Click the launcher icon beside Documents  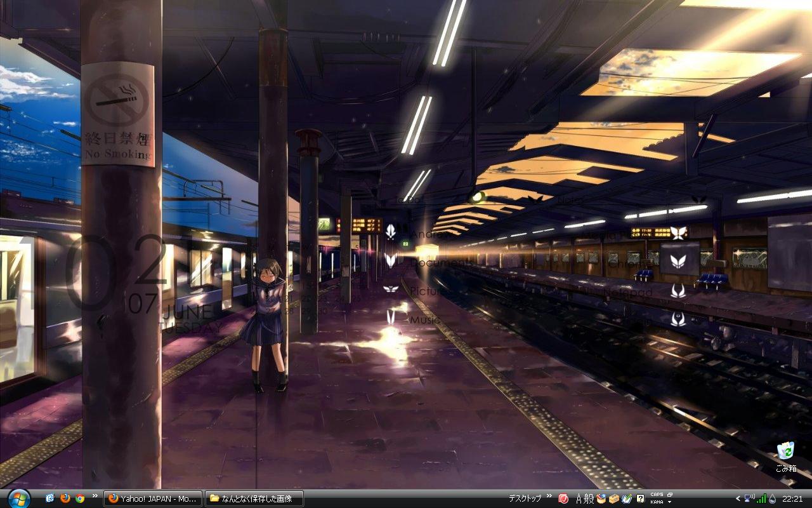tap(391, 260)
